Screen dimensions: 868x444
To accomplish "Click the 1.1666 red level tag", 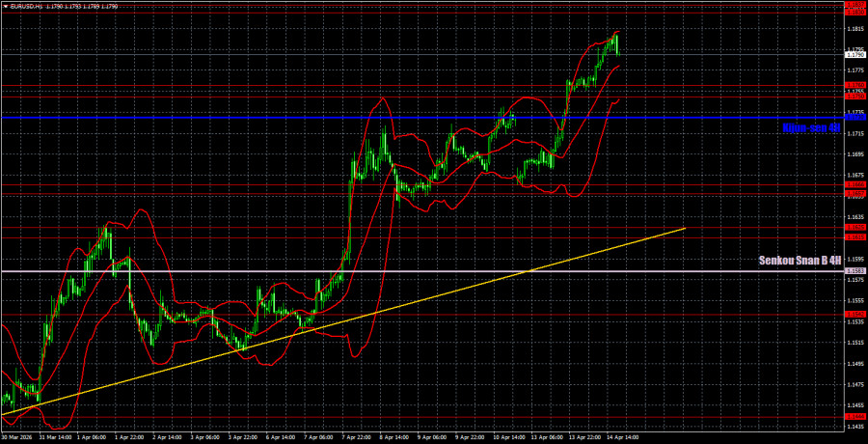I will pos(855,184).
